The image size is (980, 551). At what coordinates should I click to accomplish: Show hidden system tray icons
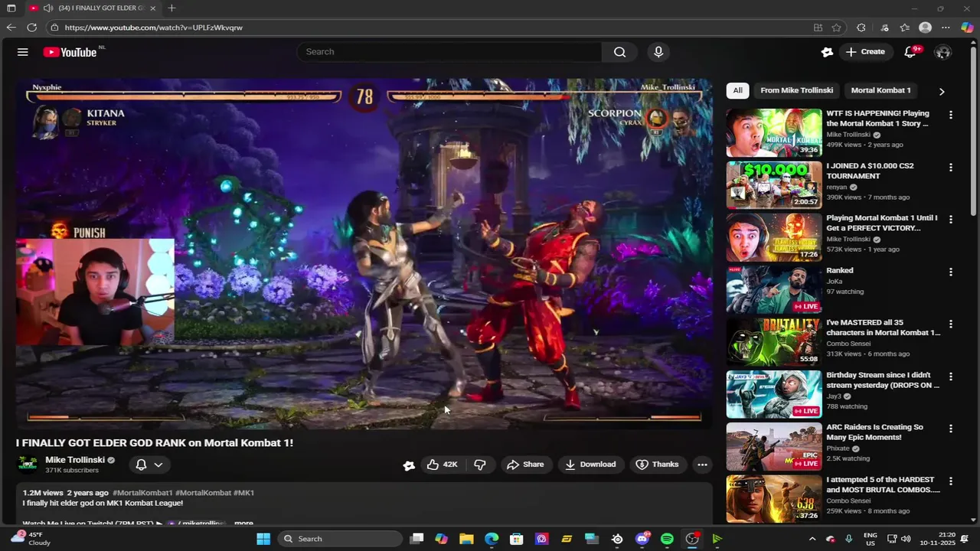coord(812,539)
